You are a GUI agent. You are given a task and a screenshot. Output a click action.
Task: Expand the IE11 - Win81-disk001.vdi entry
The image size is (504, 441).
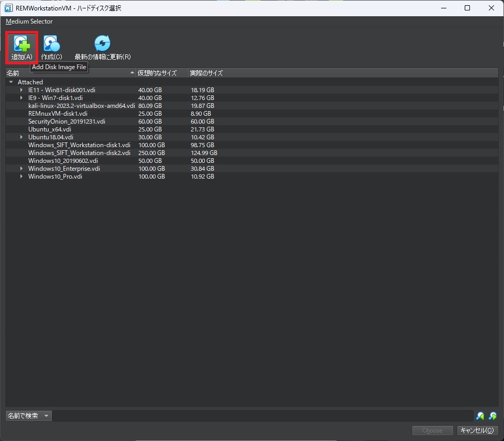(21, 90)
